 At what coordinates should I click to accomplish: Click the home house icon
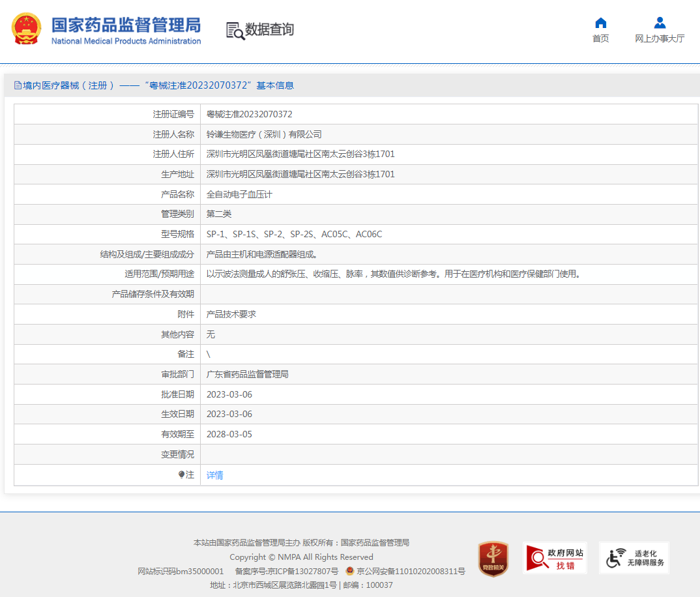600,23
